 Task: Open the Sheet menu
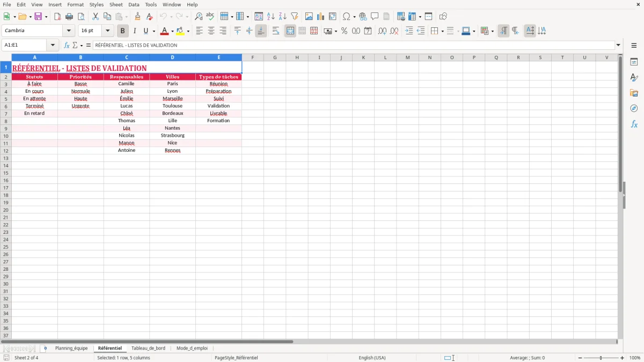coord(116,4)
